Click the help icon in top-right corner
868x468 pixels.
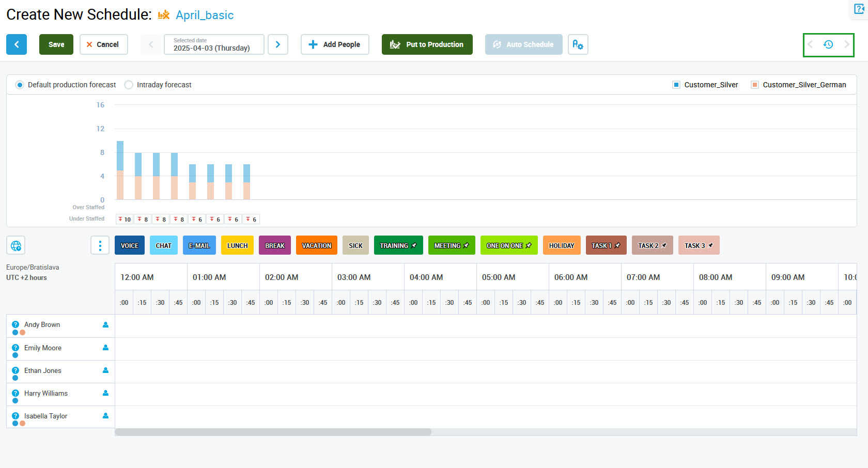859,9
